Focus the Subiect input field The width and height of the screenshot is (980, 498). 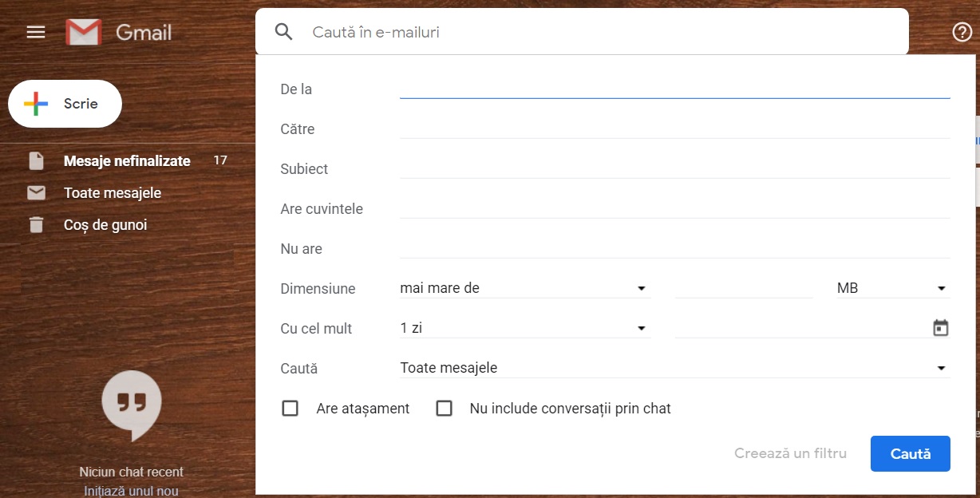tap(674, 168)
